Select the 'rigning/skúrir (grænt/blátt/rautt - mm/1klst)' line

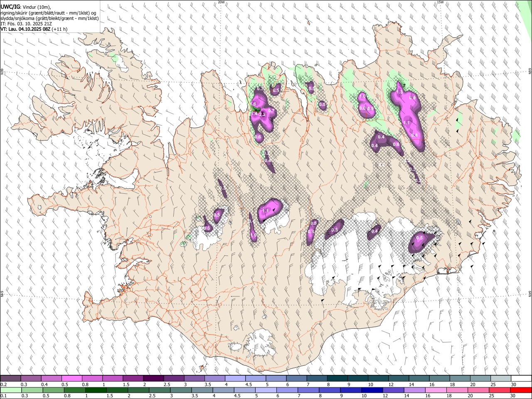point(46,13)
